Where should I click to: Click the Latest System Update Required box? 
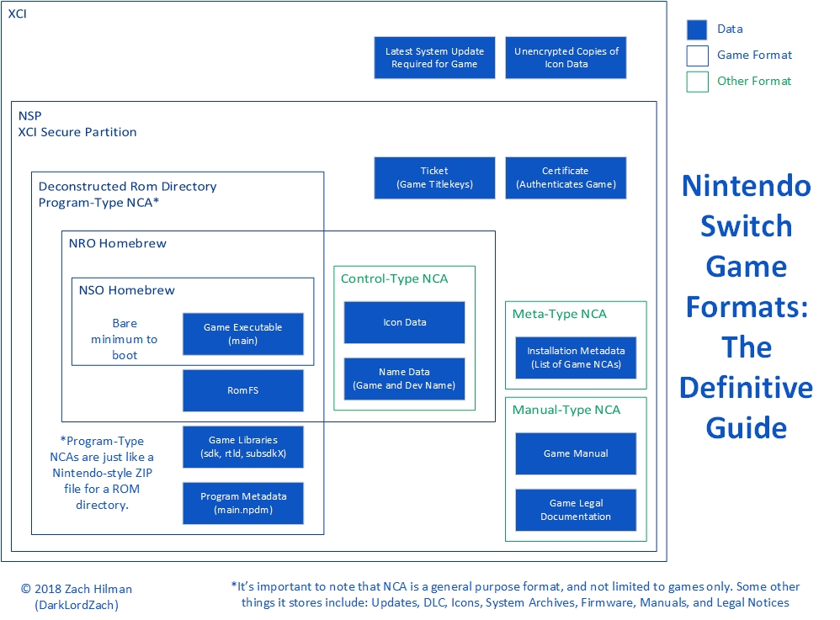point(434,57)
